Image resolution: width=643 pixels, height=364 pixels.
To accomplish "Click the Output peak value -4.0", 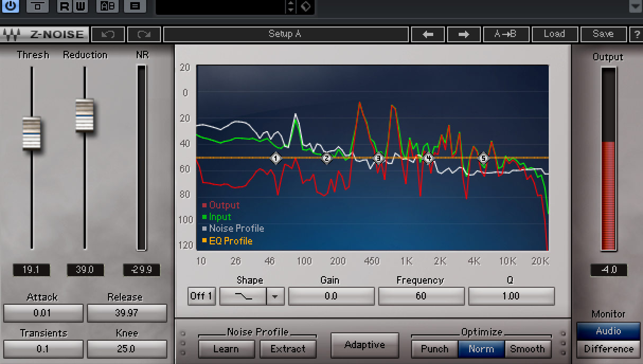I will 609,270.
